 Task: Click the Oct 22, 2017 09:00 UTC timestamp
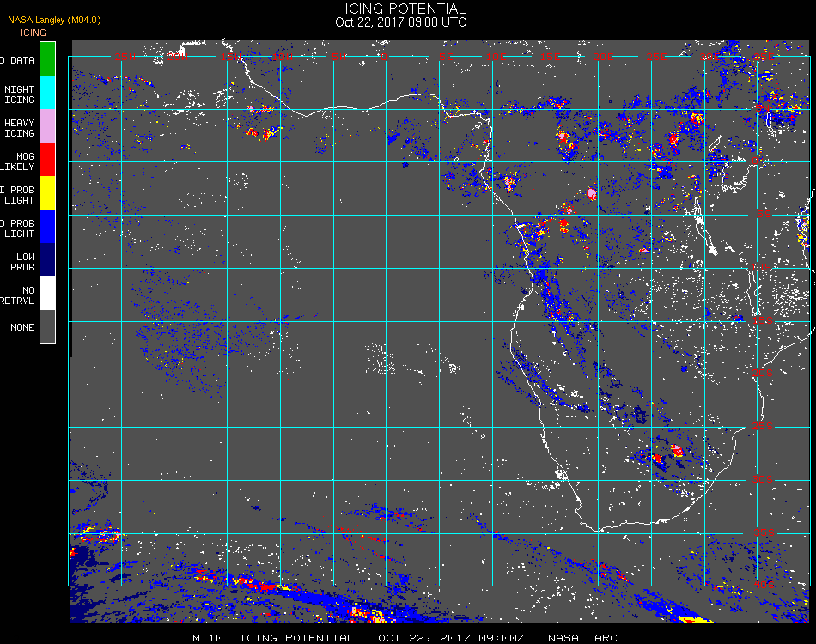click(x=401, y=22)
